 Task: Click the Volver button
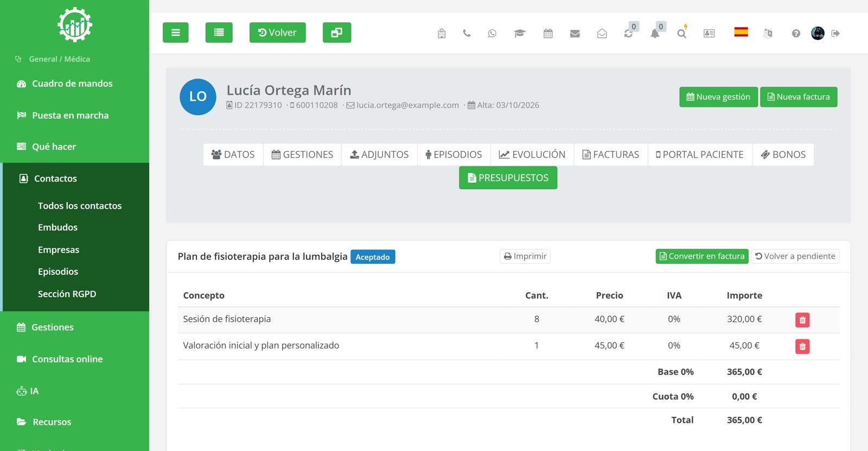[277, 33]
